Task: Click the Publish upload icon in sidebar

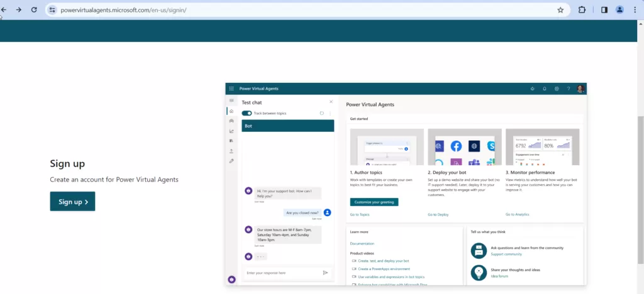Action: [231, 151]
